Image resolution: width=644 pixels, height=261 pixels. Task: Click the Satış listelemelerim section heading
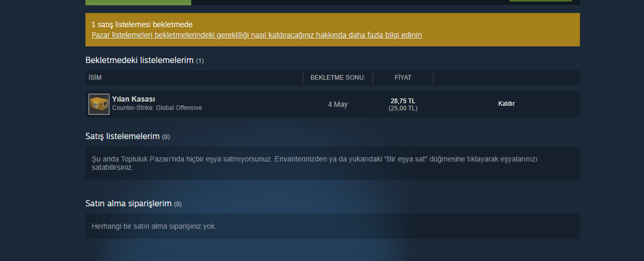coord(122,136)
